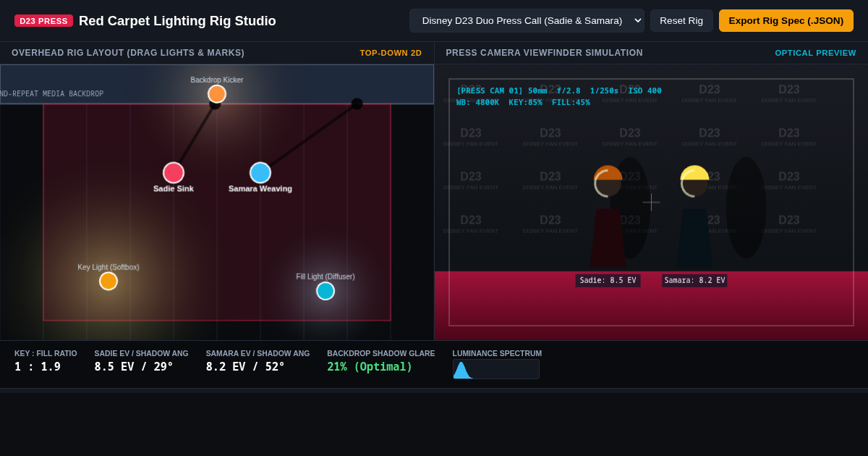
Task: Click Export Rig Spec (.JSON) button
Action: pos(786,20)
